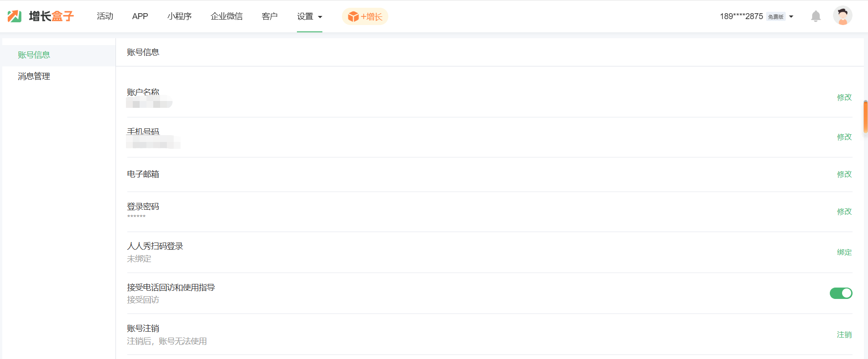
Task: Open the 小程序 menu
Action: point(179,16)
